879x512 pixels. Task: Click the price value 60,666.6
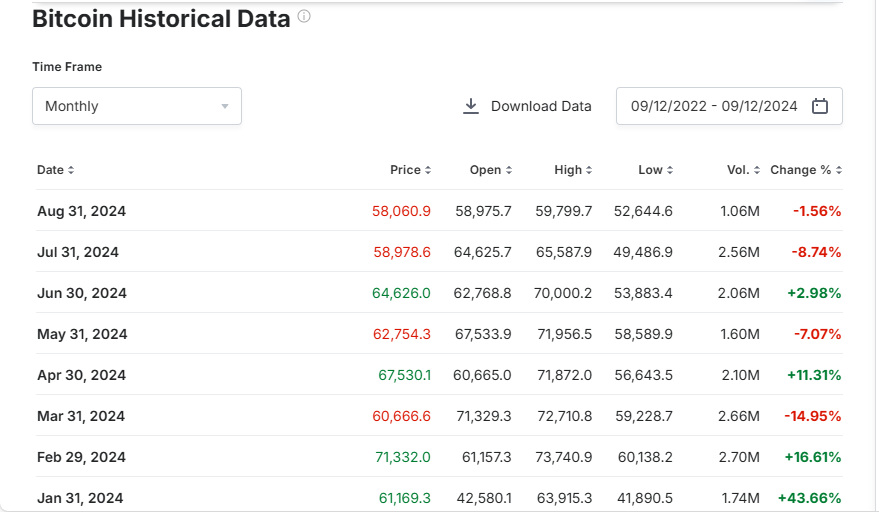click(x=401, y=416)
